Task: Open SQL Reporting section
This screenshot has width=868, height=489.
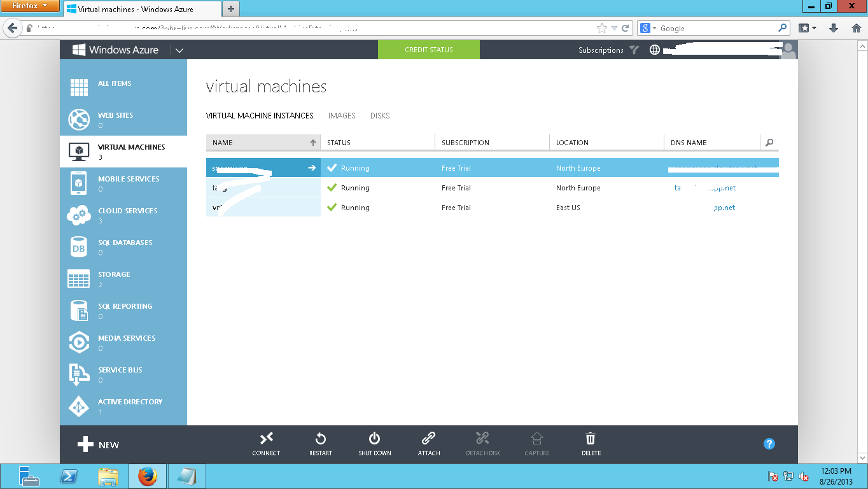Action: click(x=123, y=310)
